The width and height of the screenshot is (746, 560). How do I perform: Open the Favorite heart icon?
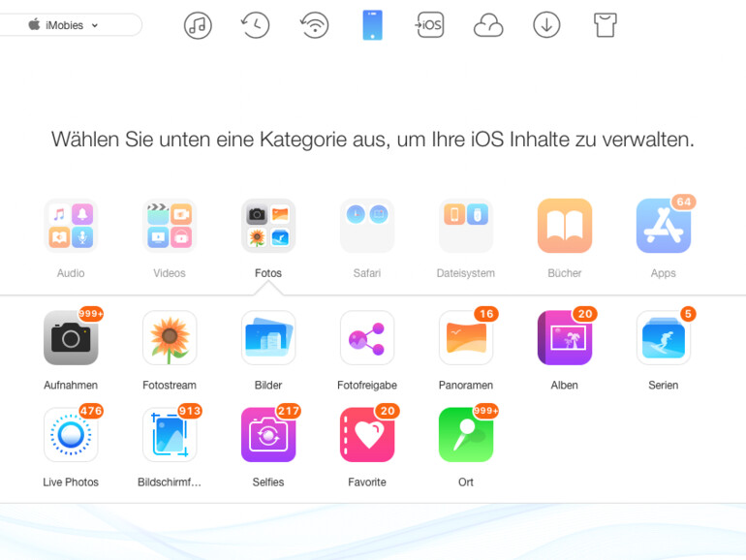click(x=367, y=435)
